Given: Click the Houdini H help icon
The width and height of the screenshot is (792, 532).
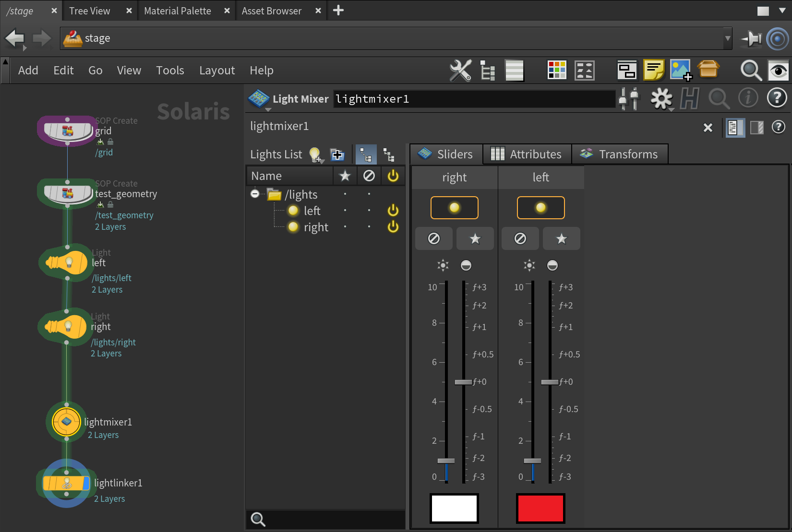Looking at the screenshot, I should click(690, 99).
